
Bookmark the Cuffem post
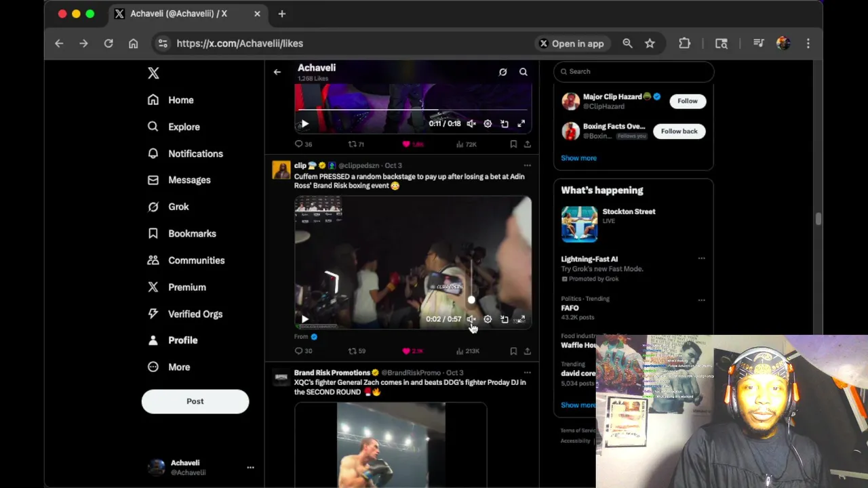tap(513, 351)
